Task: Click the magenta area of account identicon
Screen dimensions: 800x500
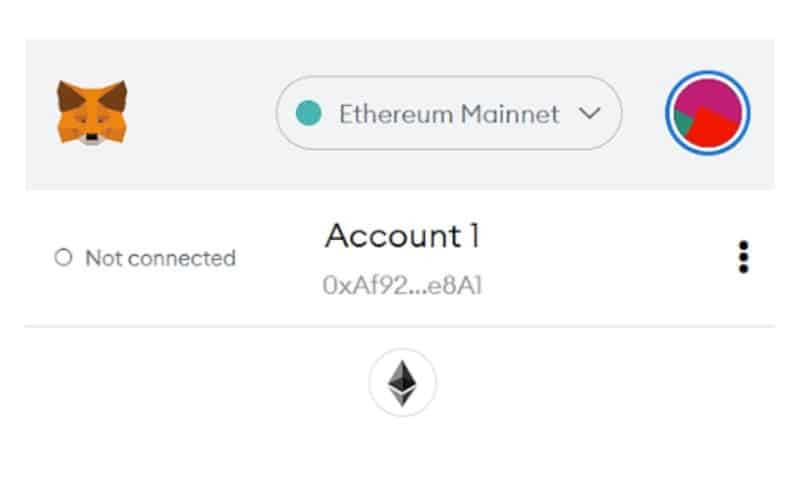Action: click(x=709, y=94)
